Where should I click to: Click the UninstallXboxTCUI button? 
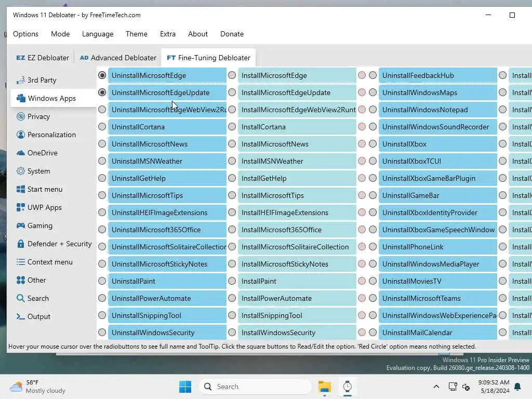tap(437, 161)
